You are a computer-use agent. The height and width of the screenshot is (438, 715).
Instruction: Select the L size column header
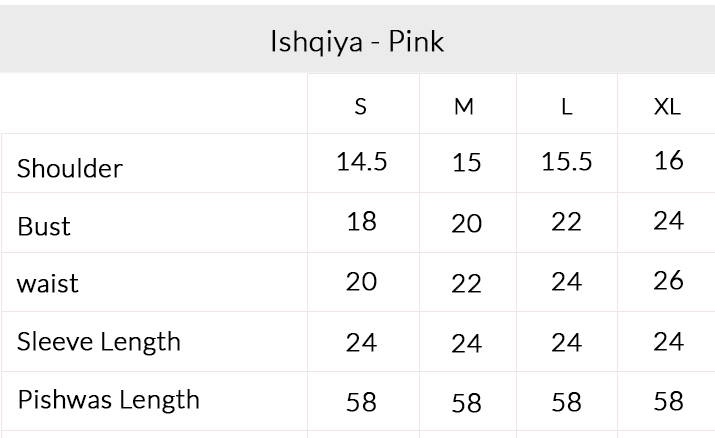pos(567,107)
